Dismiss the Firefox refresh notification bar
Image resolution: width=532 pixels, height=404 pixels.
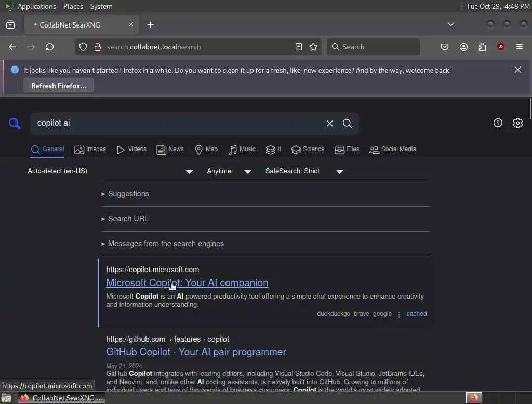518,70
